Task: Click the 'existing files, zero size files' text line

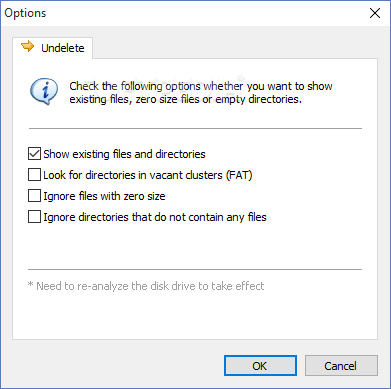Action: click(185, 99)
